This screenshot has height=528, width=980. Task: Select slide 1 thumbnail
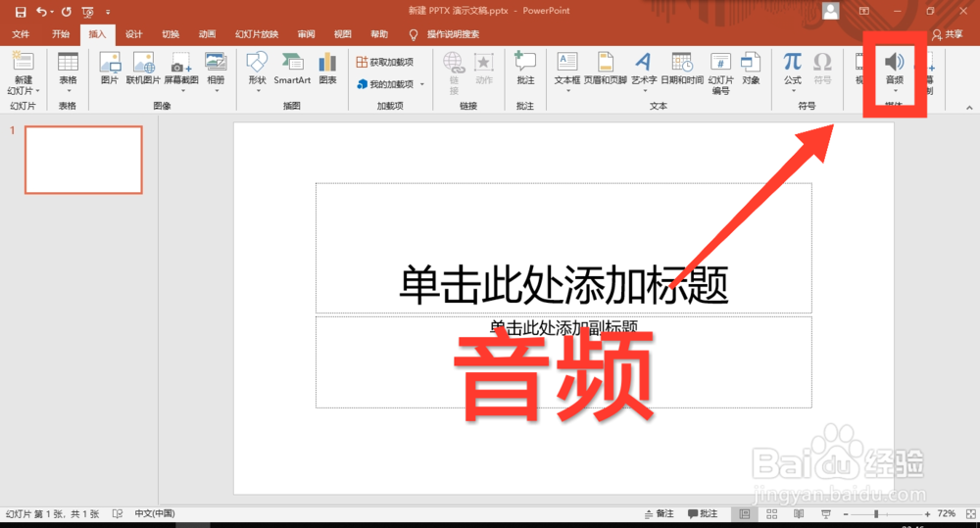[x=83, y=160]
